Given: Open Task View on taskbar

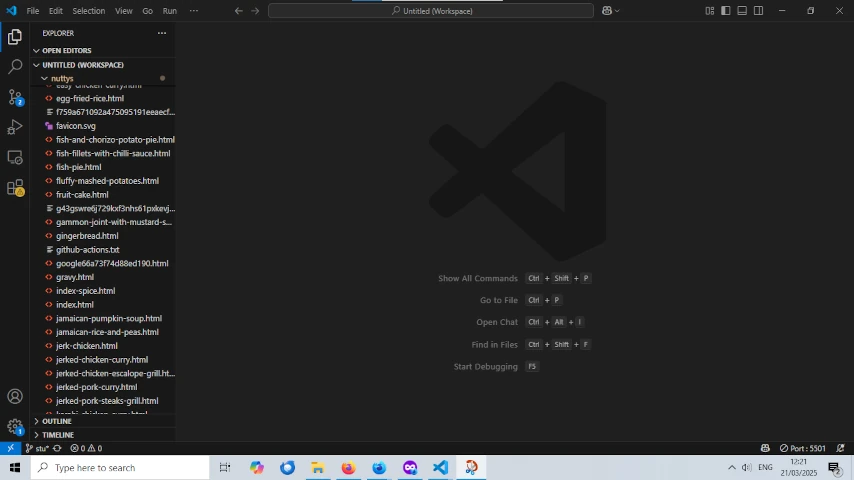Looking at the screenshot, I should (x=224, y=467).
